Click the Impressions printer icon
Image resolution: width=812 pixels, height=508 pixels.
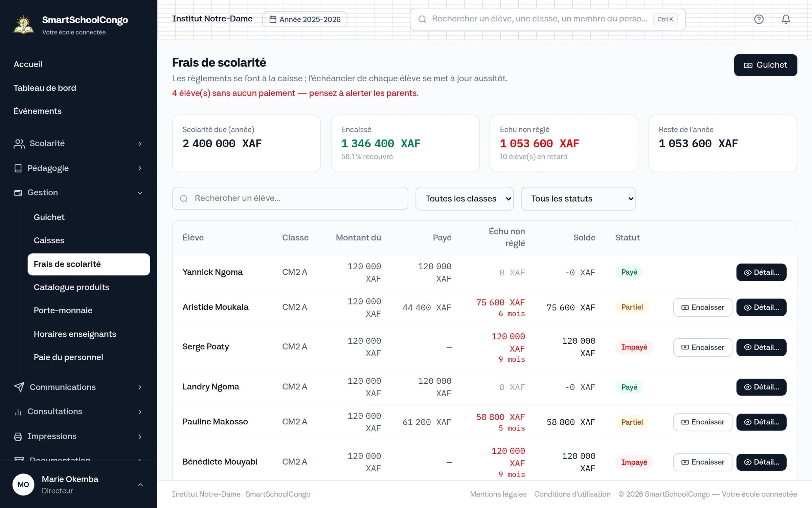coord(18,437)
